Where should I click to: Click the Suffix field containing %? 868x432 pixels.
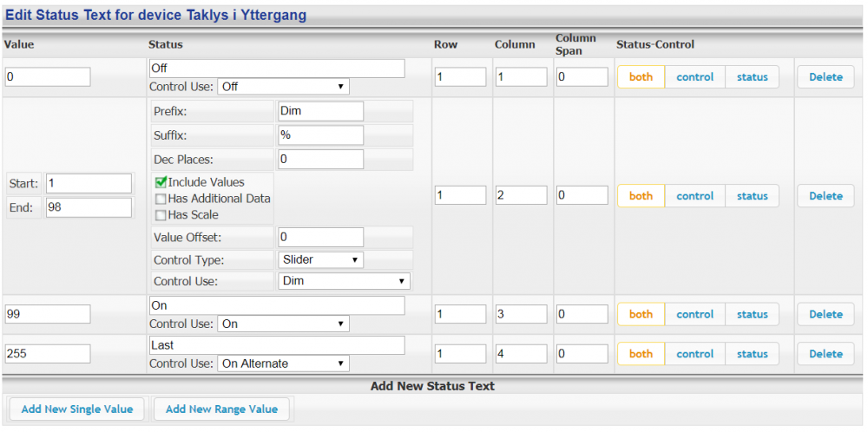(319, 135)
